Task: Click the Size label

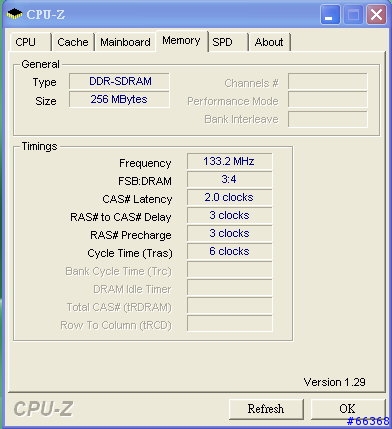Action: point(46,101)
